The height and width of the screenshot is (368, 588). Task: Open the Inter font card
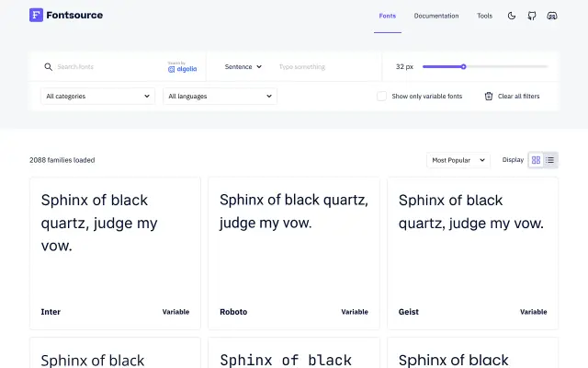tap(115, 254)
